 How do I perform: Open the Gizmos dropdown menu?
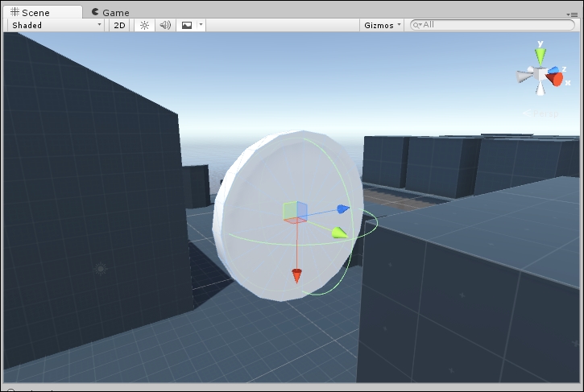(382, 25)
